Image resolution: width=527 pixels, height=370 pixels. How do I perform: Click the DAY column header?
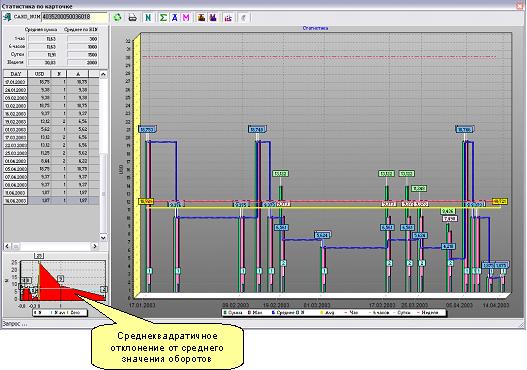coord(15,74)
